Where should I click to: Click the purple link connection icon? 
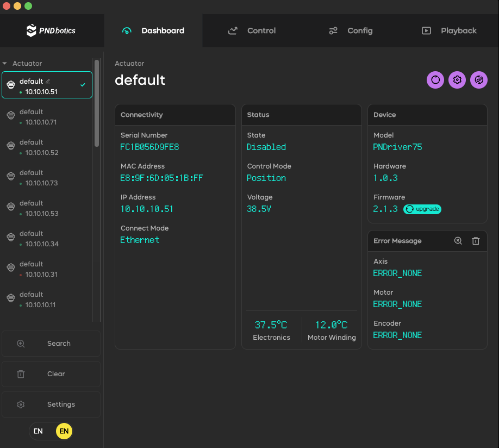479,79
